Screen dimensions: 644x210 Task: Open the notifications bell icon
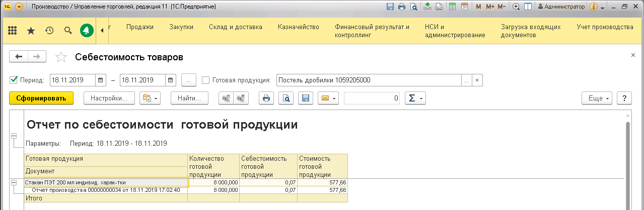(x=87, y=31)
